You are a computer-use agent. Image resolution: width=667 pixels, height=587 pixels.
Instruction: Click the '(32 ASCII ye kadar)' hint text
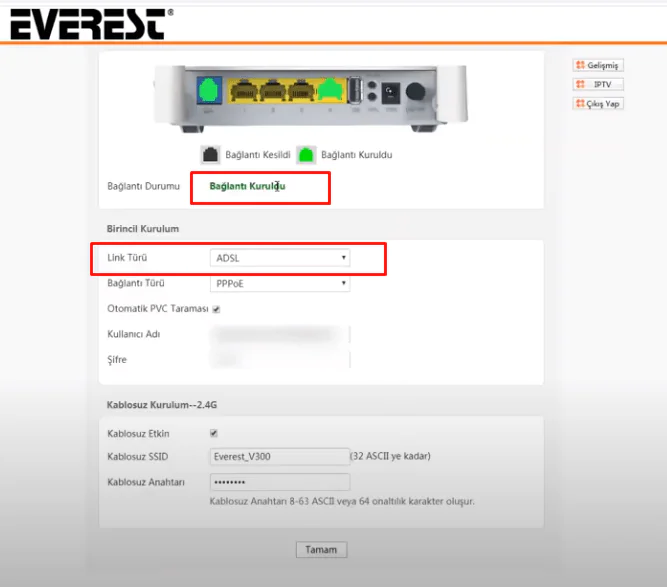pyautogui.click(x=391, y=456)
